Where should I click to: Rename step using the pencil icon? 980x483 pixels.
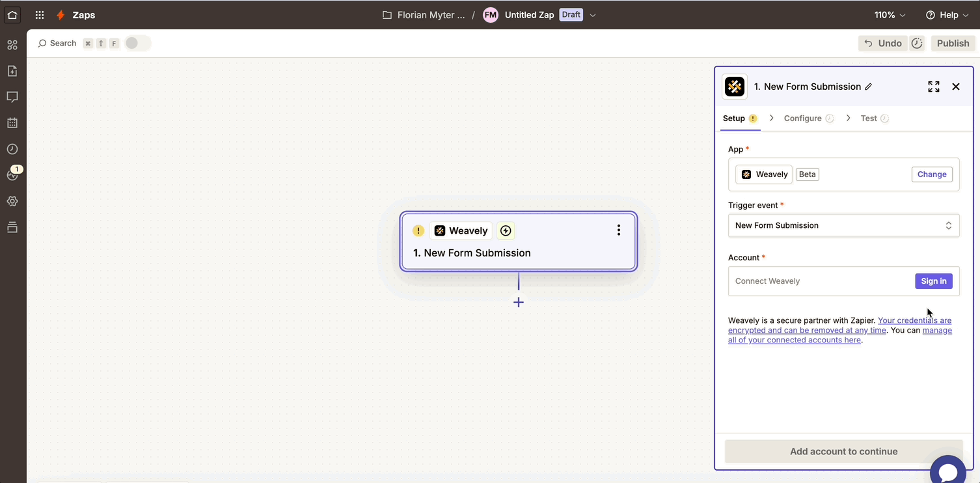click(x=868, y=87)
